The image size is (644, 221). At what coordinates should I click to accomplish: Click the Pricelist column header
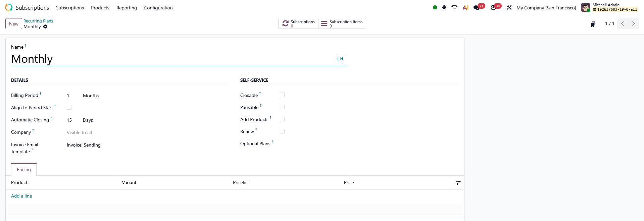[x=241, y=182]
